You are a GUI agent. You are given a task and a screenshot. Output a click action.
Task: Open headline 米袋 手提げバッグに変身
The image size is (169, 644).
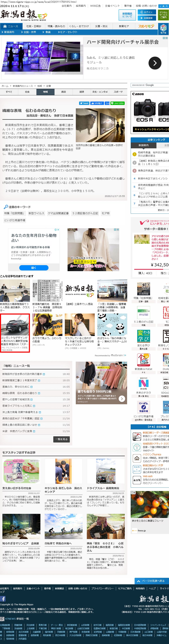(17, 431)
